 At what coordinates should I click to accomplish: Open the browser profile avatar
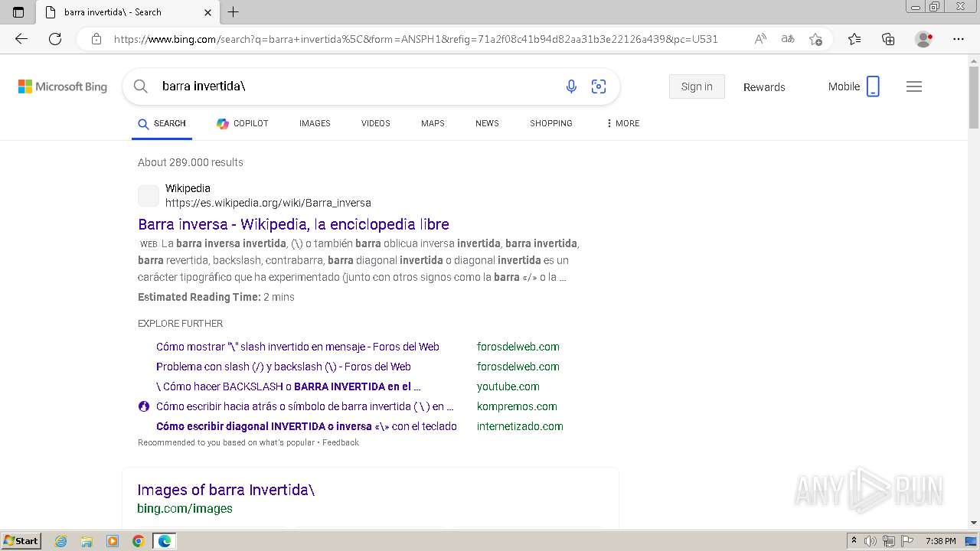click(923, 39)
